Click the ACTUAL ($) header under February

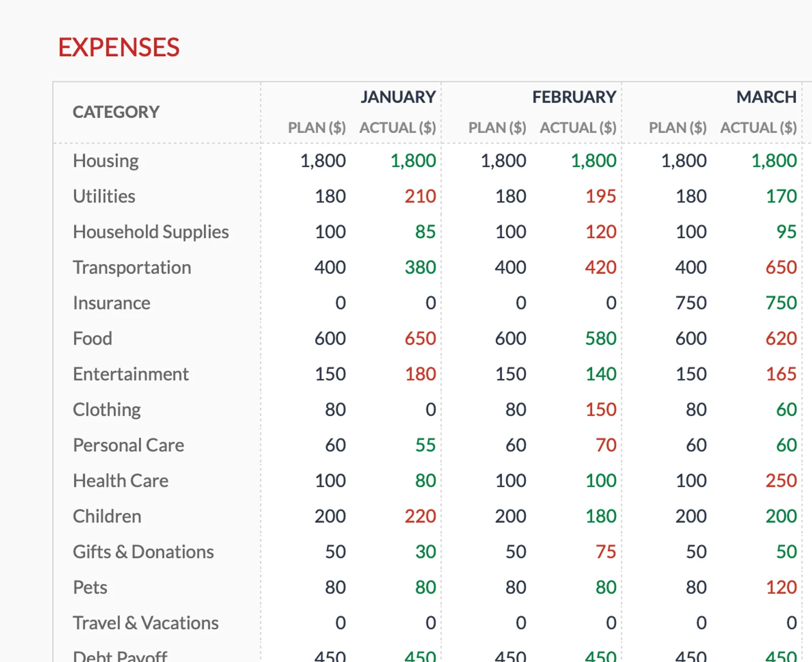[577, 128]
